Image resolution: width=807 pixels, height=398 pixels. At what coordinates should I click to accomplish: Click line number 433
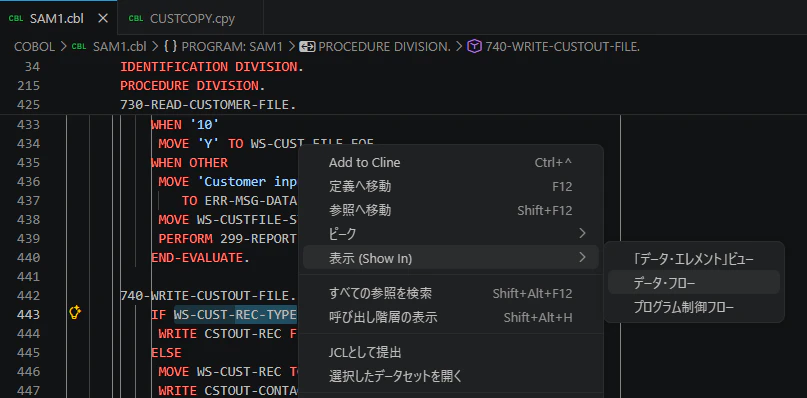click(x=28, y=125)
